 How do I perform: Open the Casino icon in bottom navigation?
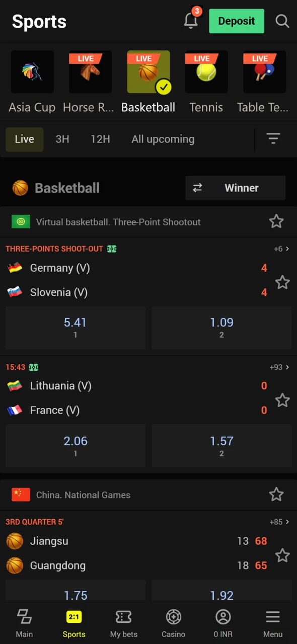pos(173,617)
